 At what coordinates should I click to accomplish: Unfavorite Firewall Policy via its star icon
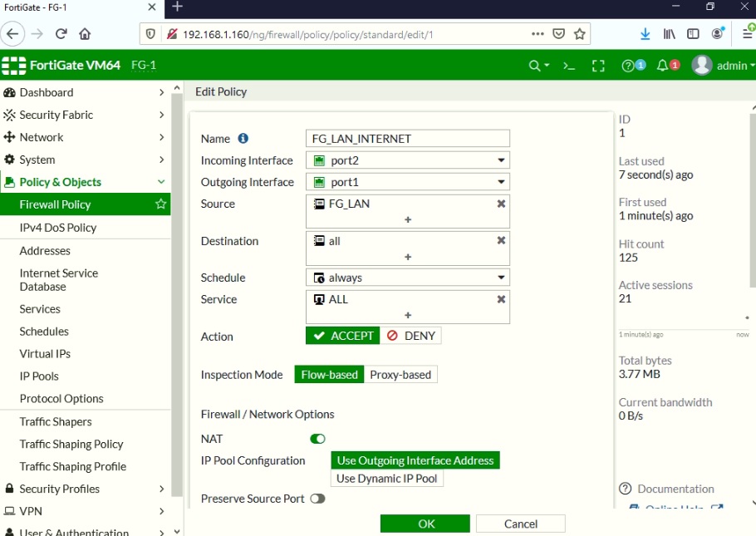(160, 204)
